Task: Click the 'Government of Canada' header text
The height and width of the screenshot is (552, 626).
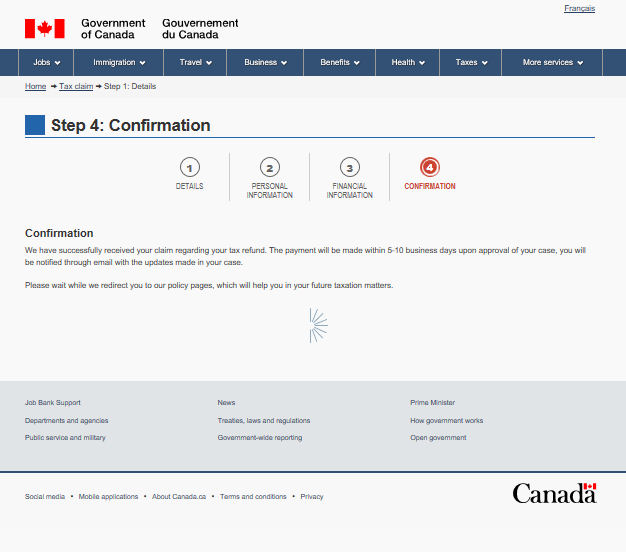Action: pyautogui.click(x=113, y=29)
